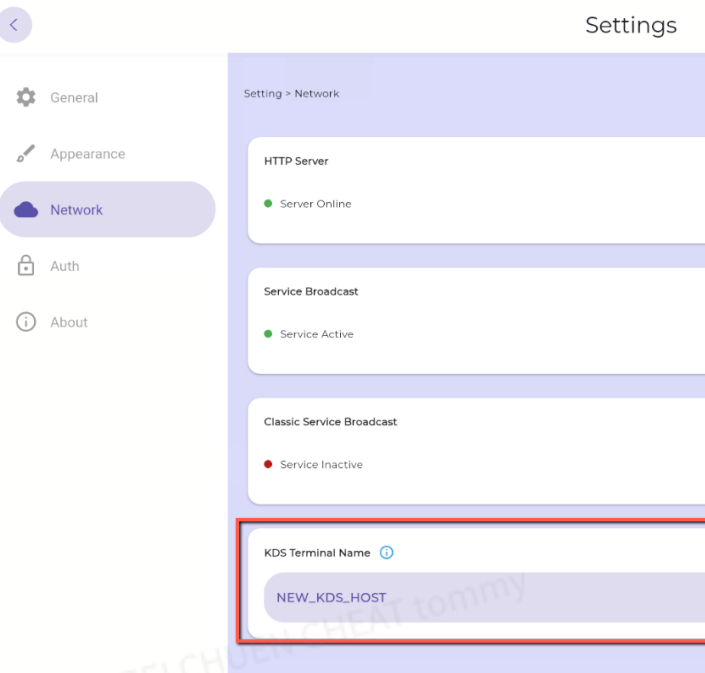Viewport: 705px width, 673px height.
Task: Click the green Server Online status dot
Action: tap(268, 204)
